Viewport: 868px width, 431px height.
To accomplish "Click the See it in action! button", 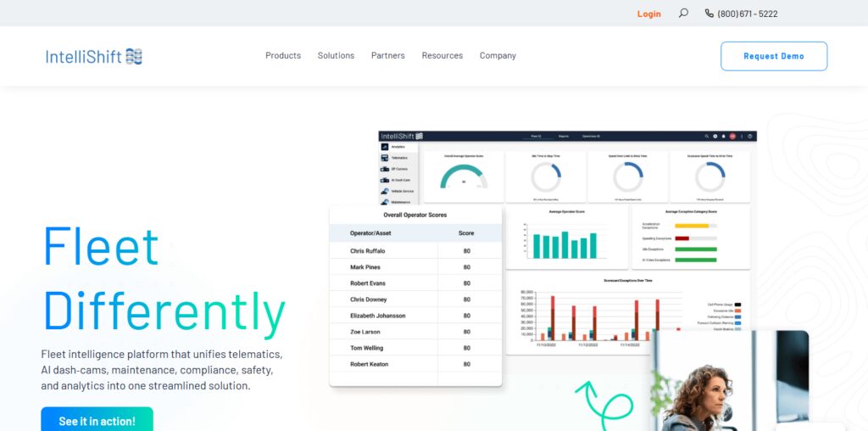I will click(97, 419).
